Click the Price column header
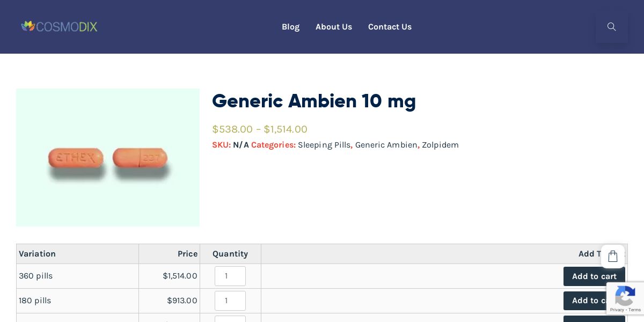The height and width of the screenshot is (322, 644). [187, 254]
